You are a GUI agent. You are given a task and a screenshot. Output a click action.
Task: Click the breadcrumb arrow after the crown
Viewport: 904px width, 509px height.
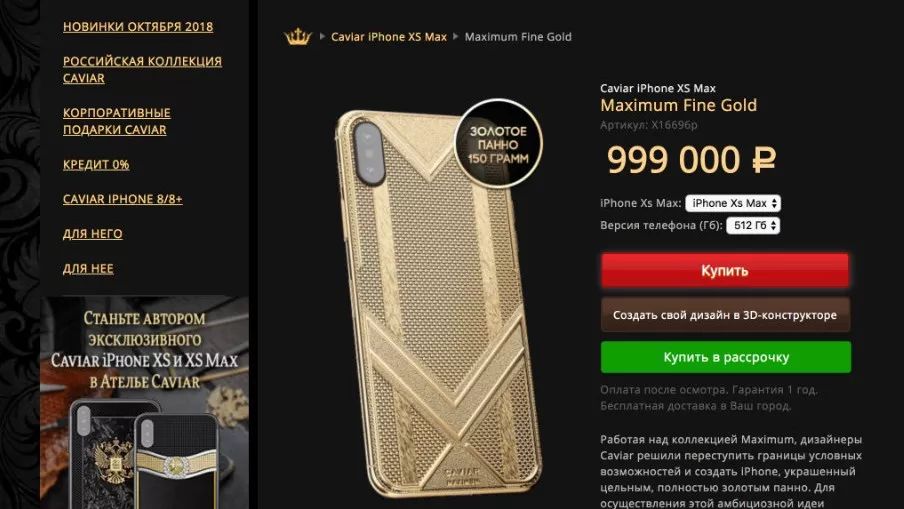(322, 36)
